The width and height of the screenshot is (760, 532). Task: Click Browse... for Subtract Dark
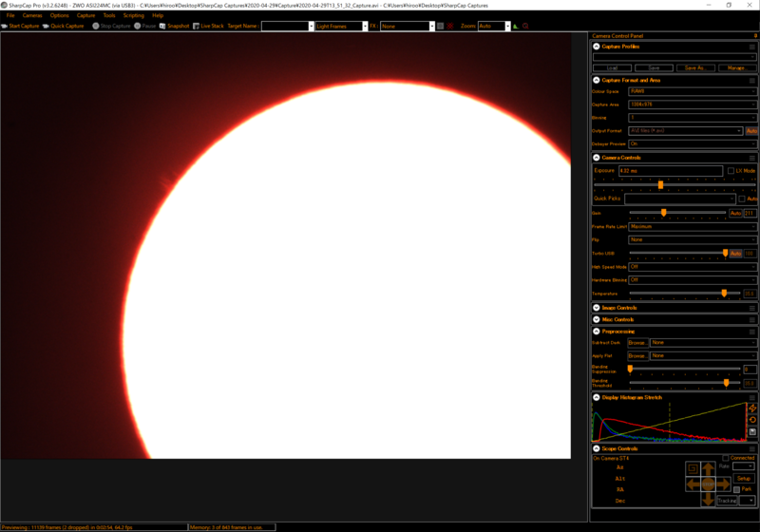[637, 343]
